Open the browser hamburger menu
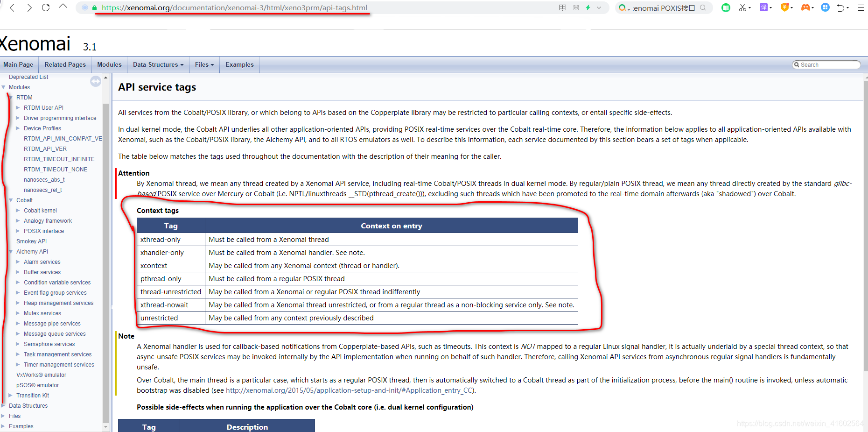The width and height of the screenshot is (868, 432). [x=861, y=8]
